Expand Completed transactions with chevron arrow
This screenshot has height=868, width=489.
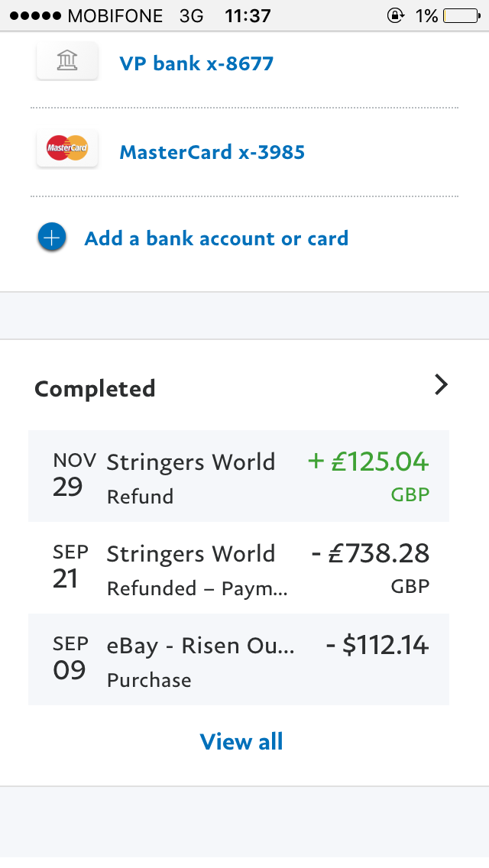point(440,384)
